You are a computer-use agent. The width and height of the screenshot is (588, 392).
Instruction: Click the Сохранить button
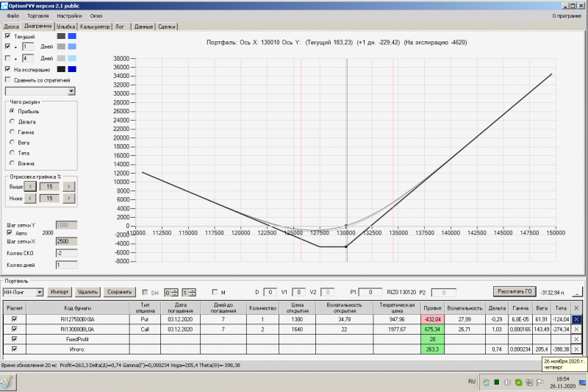119,292
